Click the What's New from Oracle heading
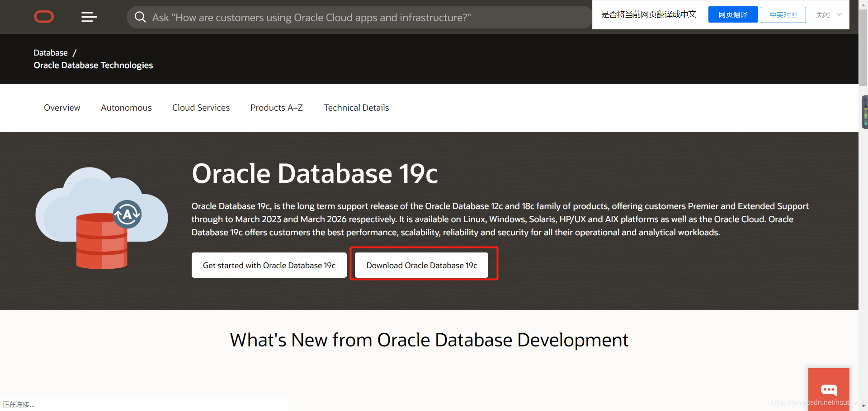This screenshot has width=868, height=411. pos(429,340)
